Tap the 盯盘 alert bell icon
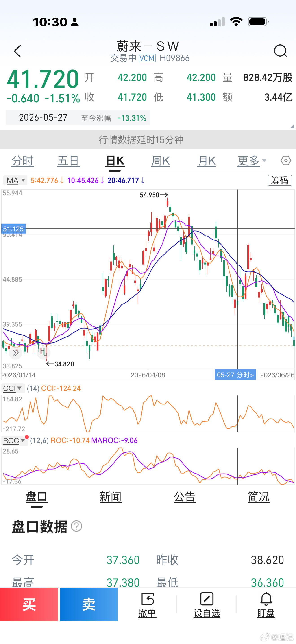Viewport: 296px width, 644px height. pos(266,599)
